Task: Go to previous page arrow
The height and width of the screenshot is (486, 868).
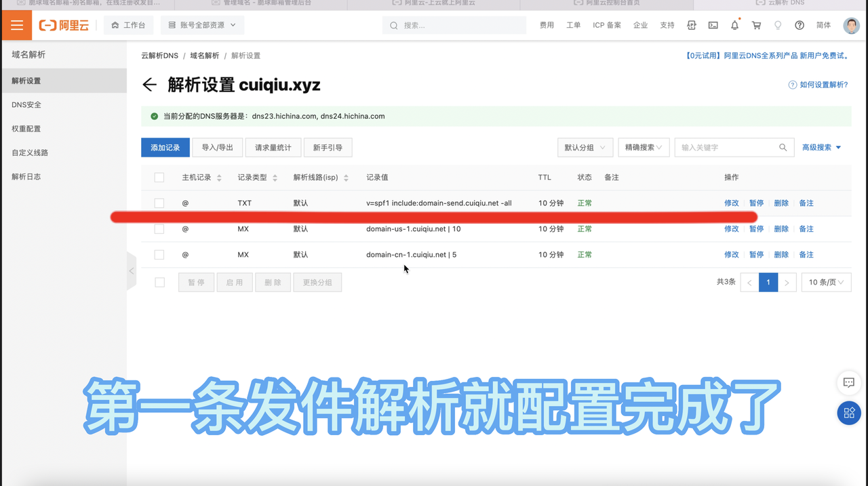Action: pyautogui.click(x=749, y=282)
